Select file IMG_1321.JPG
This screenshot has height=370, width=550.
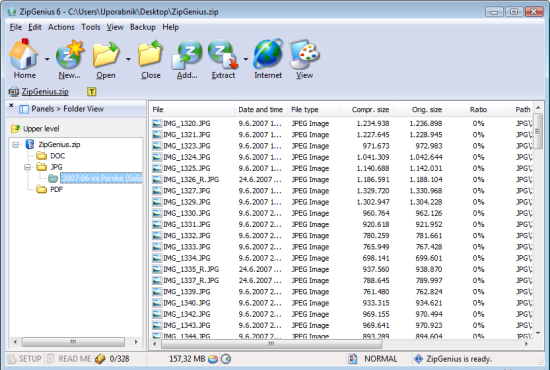187,135
